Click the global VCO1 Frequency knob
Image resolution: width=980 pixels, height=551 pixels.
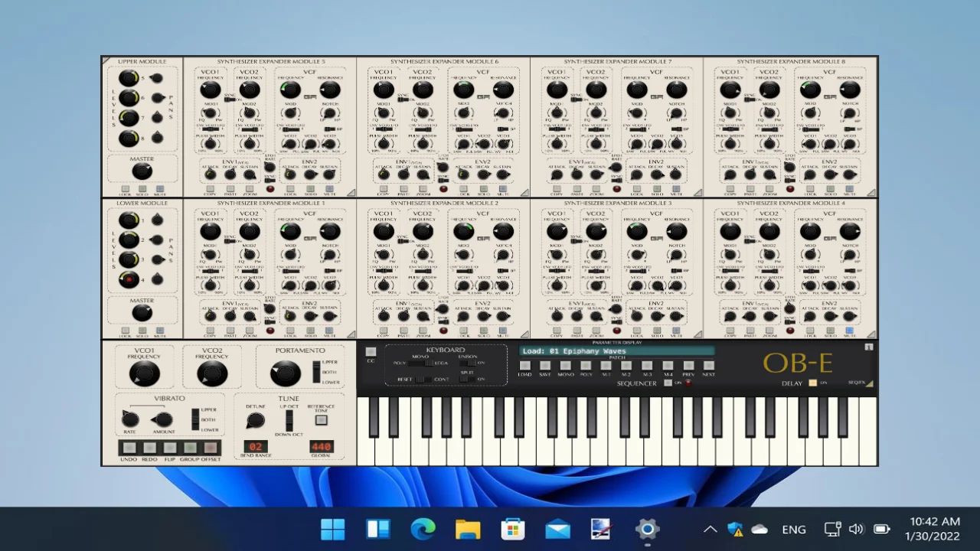pos(145,373)
